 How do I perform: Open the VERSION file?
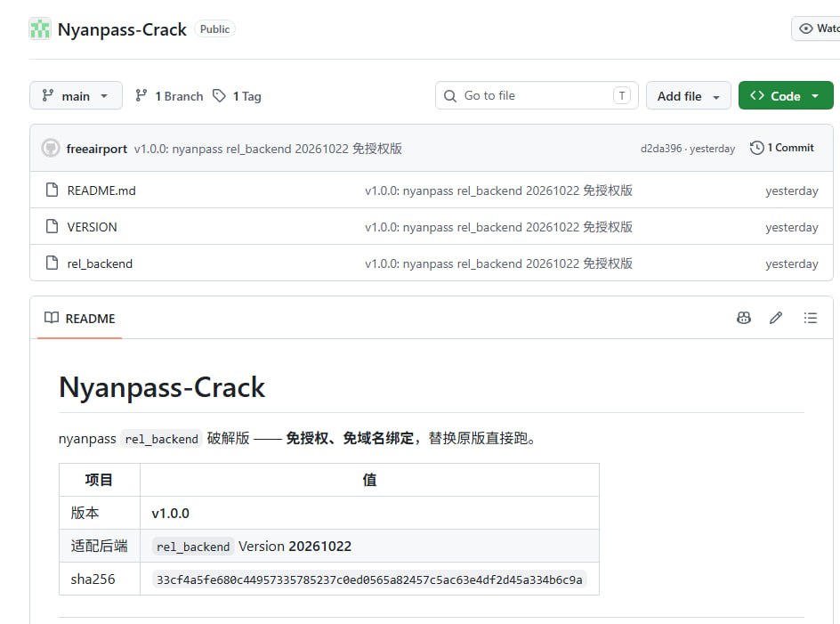pyautogui.click(x=92, y=227)
